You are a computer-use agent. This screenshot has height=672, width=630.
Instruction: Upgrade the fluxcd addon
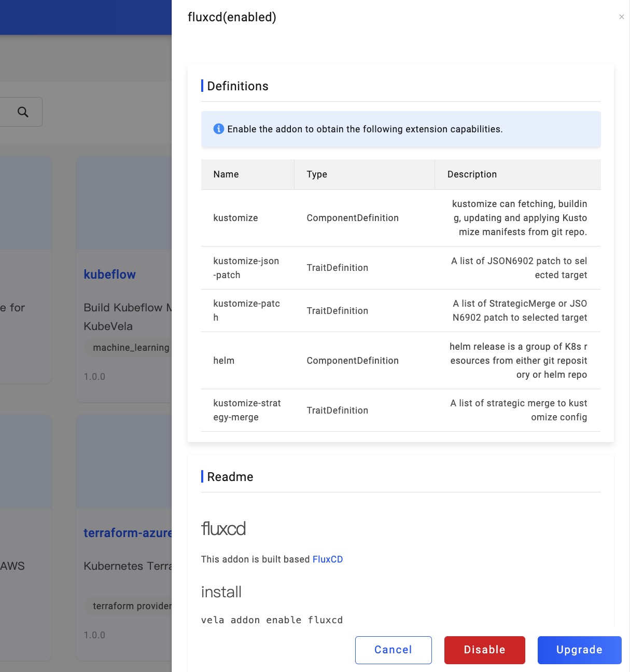click(579, 650)
